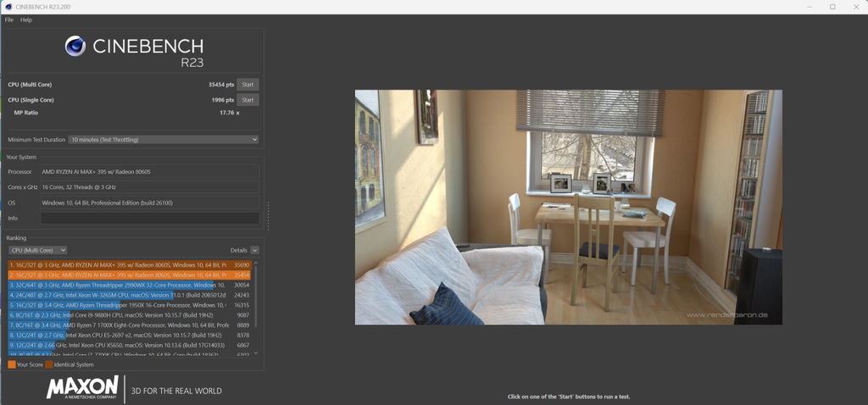868x405 pixels.
Task: Open the File menu
Action: coord(8,20)
